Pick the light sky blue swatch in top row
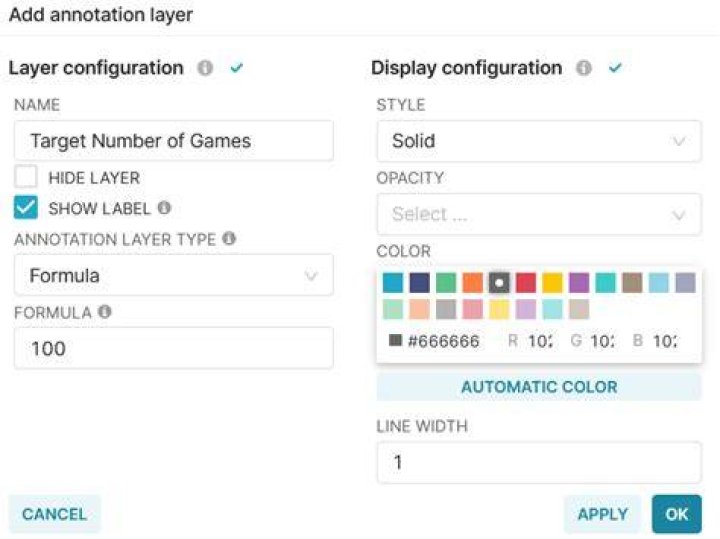The height and width of the screenshot is (539, 720). pos(659,283)
